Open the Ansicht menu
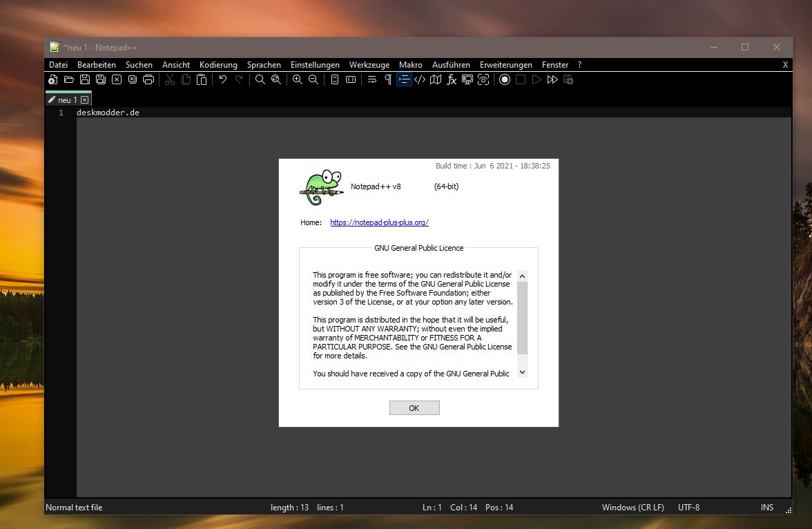812x529 pixels. point(176,65)
